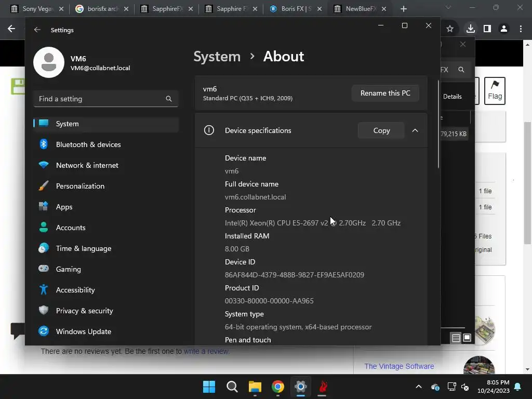Open Time & language settings
The width and height of the screenshot is (532, 399).
(x=106, y=248)
